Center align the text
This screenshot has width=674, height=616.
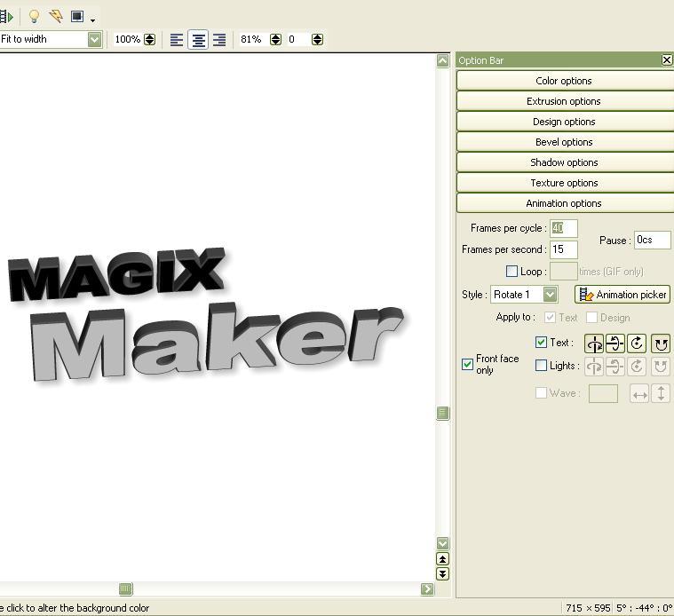(x=198, y=40)
